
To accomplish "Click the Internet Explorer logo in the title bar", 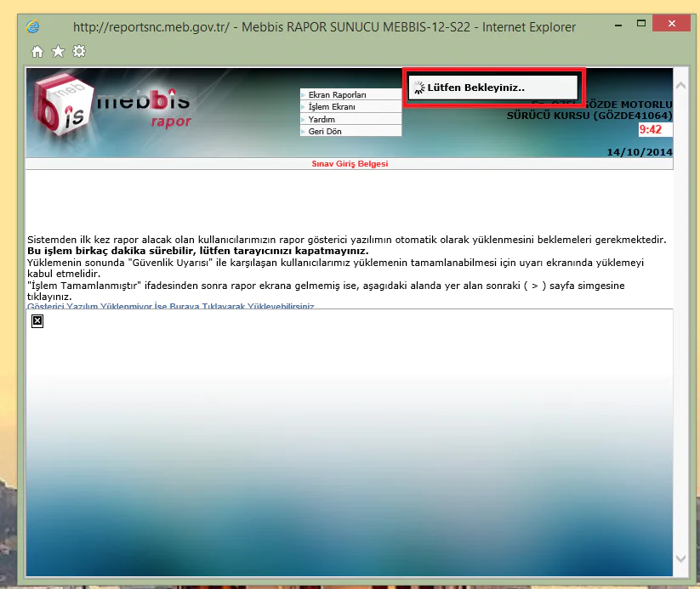I will tap(32, 26).
